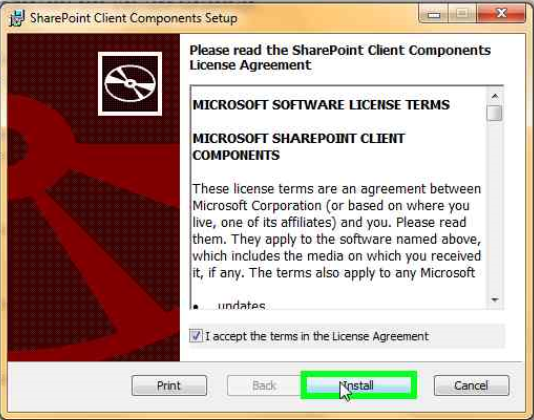Close the setup dialog with the red X

click(x=501, y=14)
